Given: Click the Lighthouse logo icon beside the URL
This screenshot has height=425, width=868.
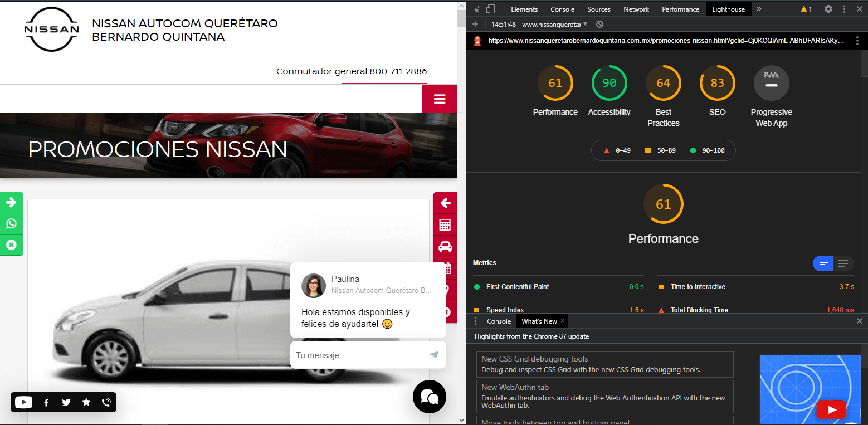Looking at the screenshot, I should click(477, 41).
